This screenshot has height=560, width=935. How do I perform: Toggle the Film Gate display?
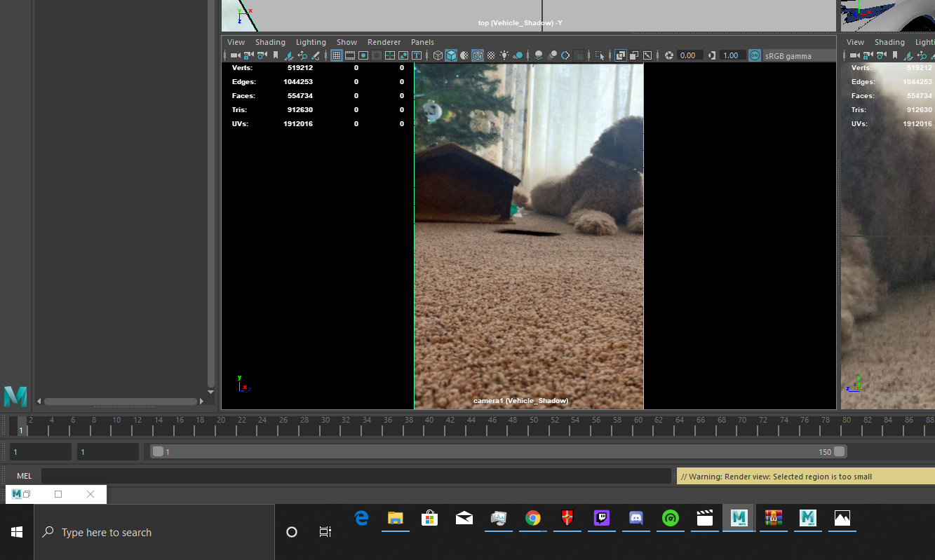coord(350,55)
